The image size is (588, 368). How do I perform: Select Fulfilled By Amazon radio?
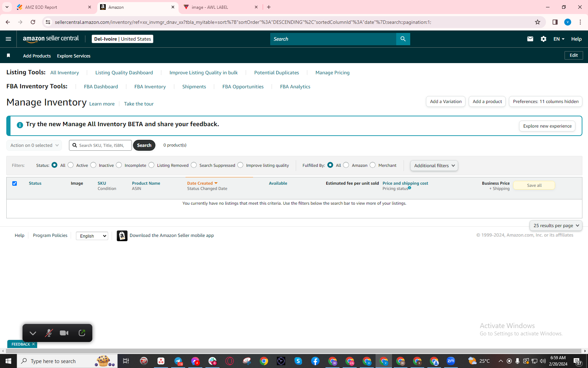[346, 165]
